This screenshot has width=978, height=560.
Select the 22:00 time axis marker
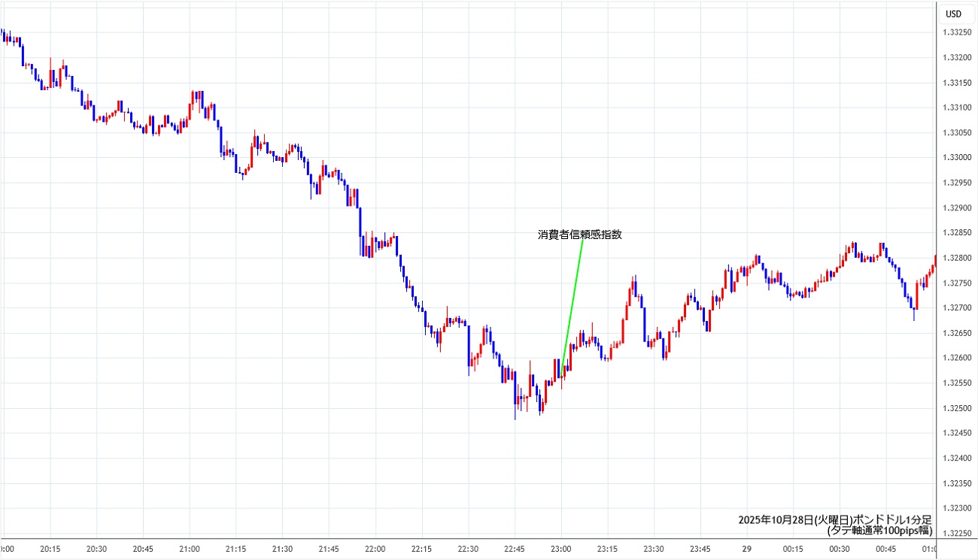coord(375,549)
